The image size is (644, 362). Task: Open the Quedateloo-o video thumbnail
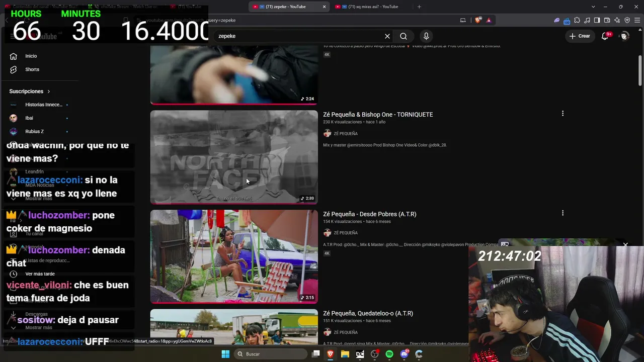point(234,327)
